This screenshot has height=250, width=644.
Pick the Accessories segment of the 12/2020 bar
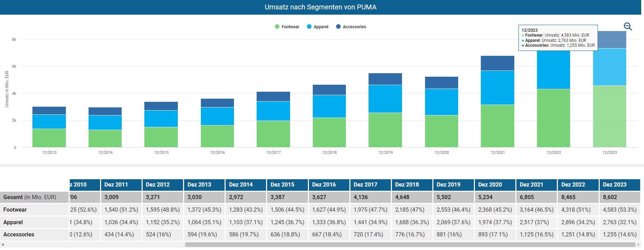coord(441,83)
